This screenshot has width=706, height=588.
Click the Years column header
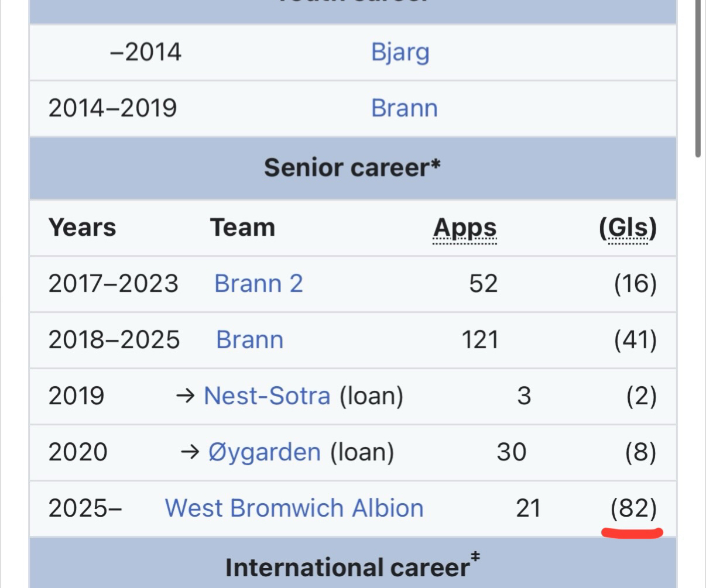click(x=82, y=228)
